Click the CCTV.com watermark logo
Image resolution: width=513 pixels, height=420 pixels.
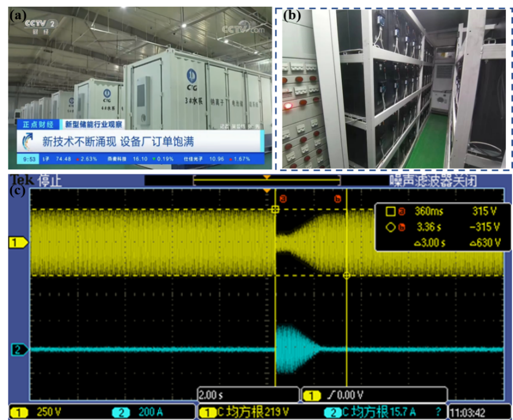pyautogui.click(x=243, y=28)
